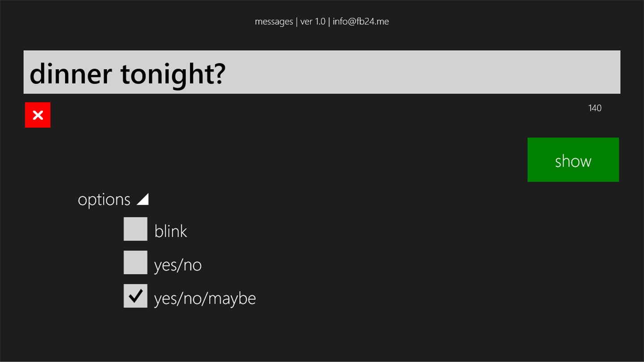Image resolution: width=644 pixels, height=362 pixels.
Task: Click the yes/no/maybe option label
Action: click(x=205, y=298)
